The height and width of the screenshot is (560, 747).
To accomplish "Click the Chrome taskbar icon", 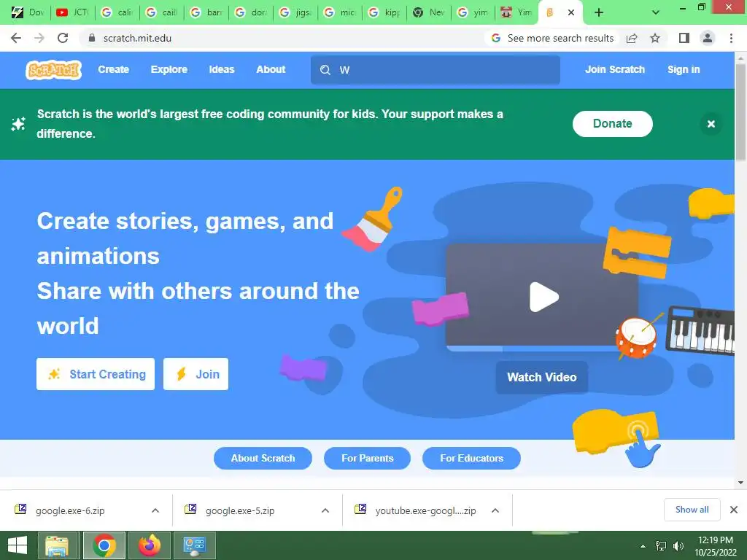I will [x=104, y=545].
